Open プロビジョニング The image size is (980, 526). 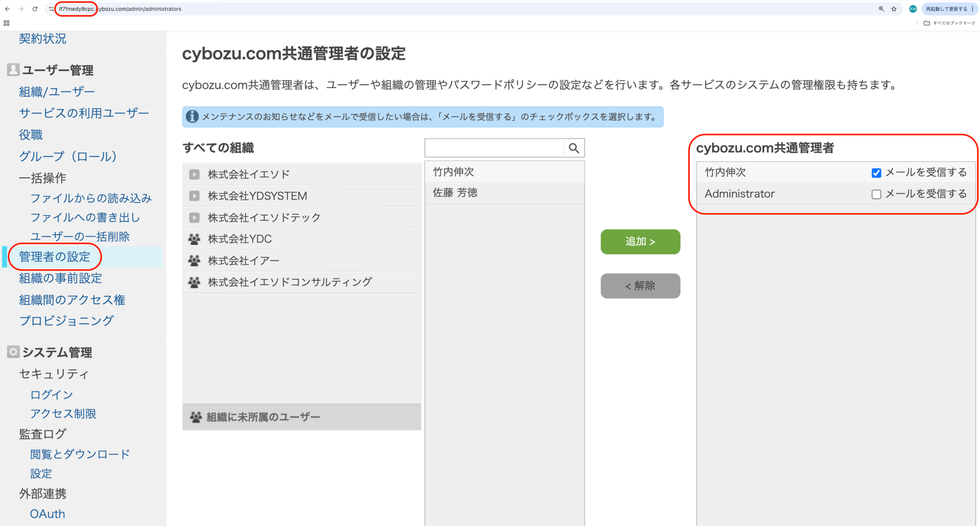[x=67, y=320]
